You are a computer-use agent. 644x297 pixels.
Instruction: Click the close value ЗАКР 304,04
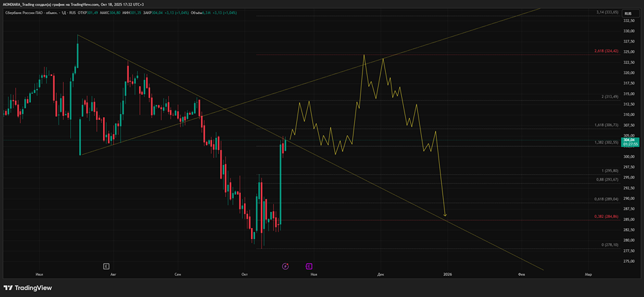coord(153,13)
